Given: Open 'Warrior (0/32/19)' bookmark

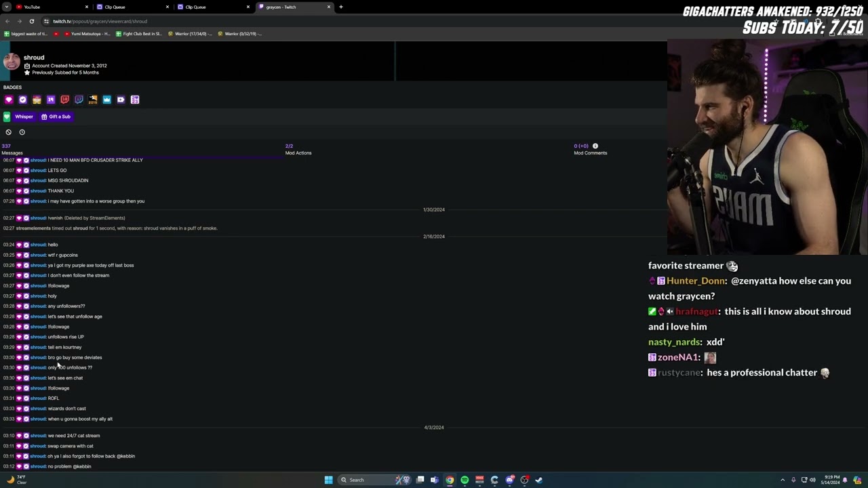Looking at the screenshot, I should [239, 33].
